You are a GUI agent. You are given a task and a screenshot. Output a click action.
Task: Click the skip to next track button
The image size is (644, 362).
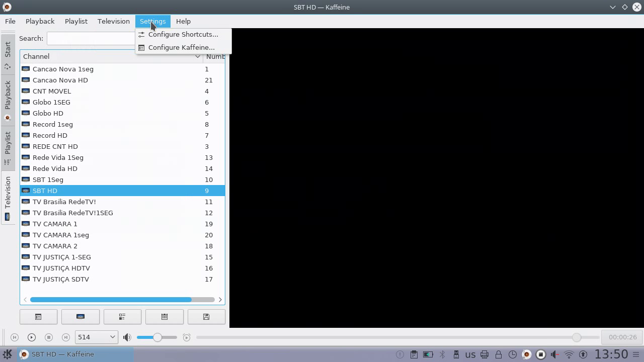(x=65, y=337)
